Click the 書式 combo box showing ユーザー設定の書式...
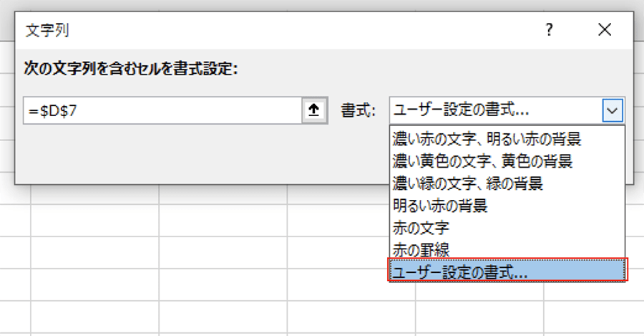The image size is (644, 336). (x=507, y=110)
